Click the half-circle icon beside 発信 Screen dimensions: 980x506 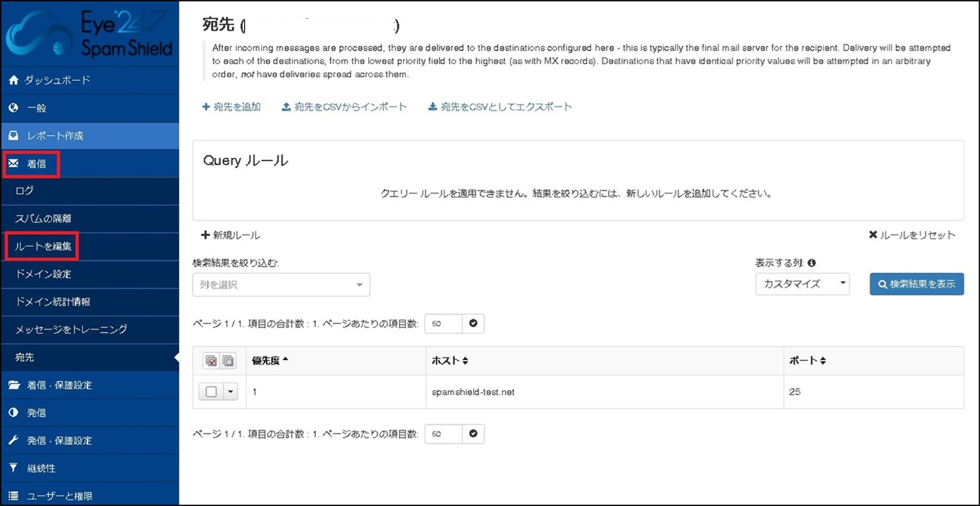(x=13, y=413)
